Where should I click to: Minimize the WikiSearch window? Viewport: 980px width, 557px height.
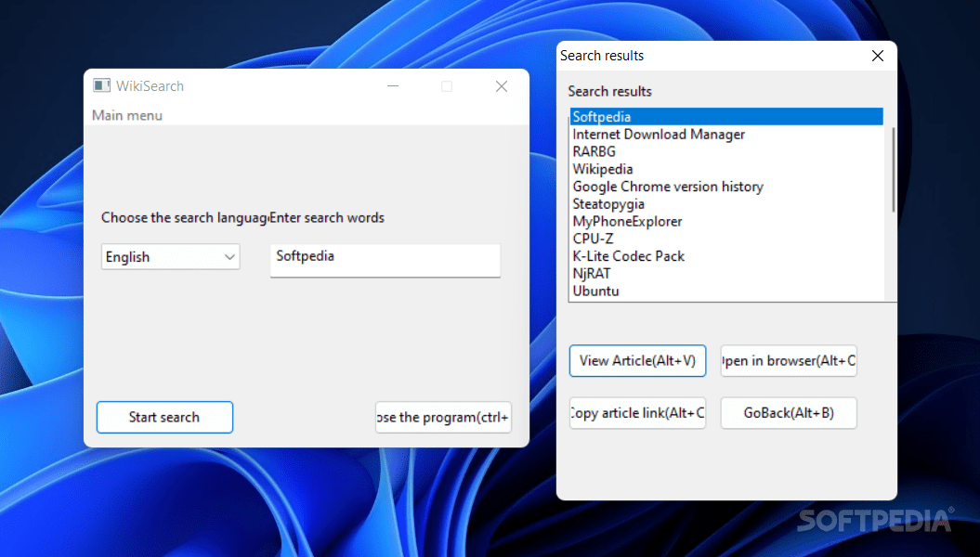pyautogui.click(x=393, y=86)
